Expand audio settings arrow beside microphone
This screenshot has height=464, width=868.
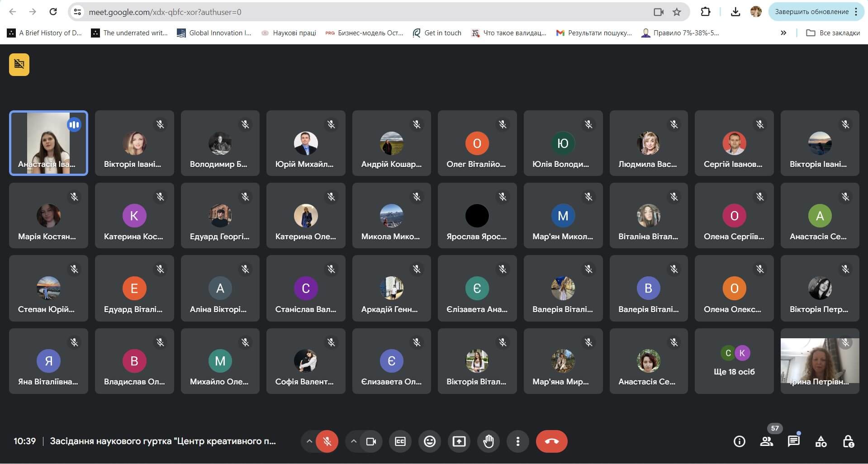coord(309,441)
